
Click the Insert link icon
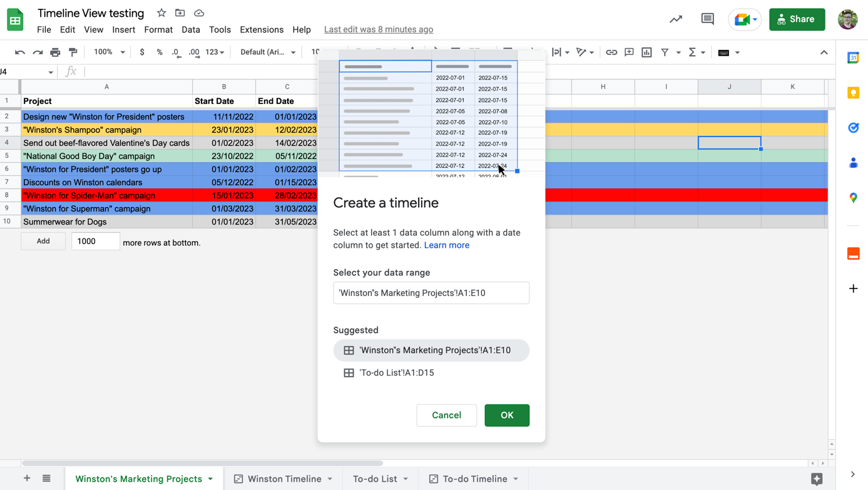611,53
